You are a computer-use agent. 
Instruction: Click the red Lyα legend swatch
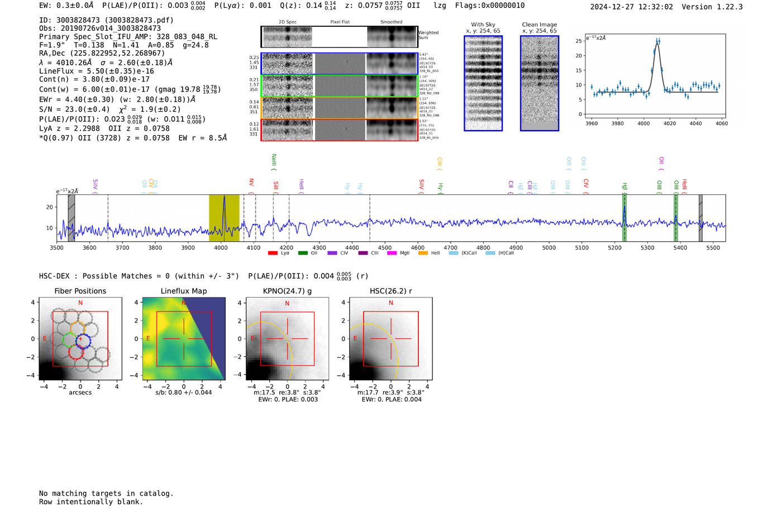pyautogui.click(x=273, y=253)
